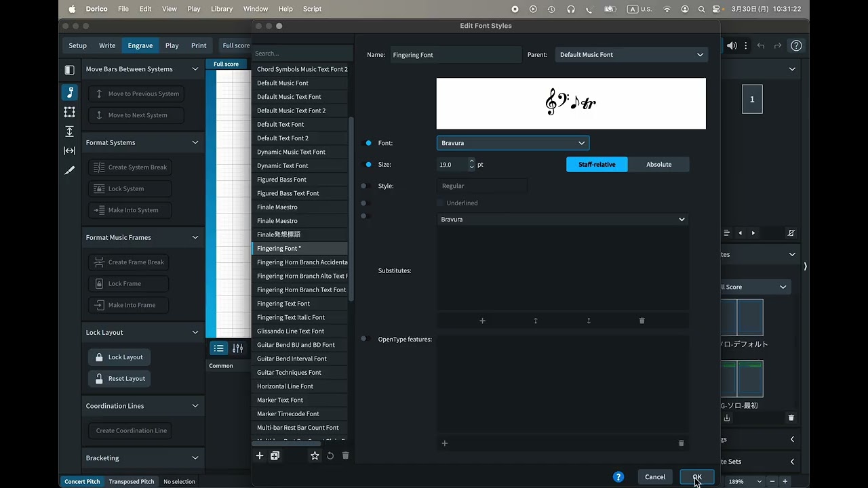Toggle the Style override switch
The height and width of the screenshot is (488, 868).
366,186
